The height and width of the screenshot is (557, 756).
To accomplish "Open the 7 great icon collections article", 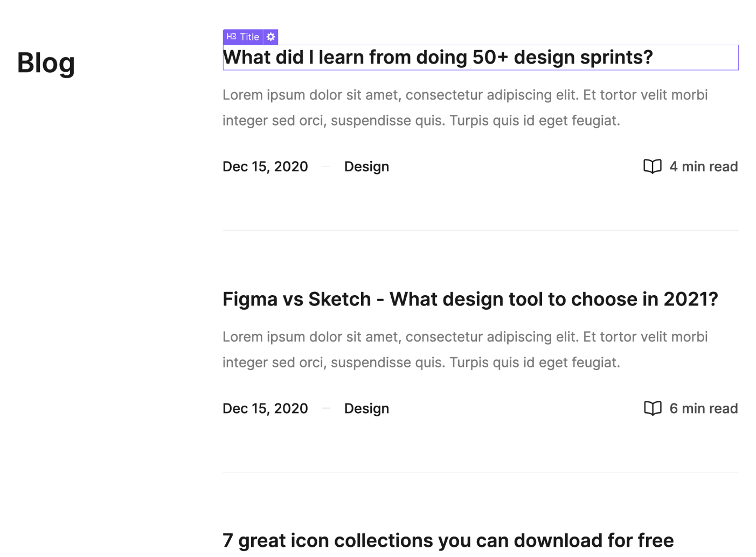I will point(448,540).
